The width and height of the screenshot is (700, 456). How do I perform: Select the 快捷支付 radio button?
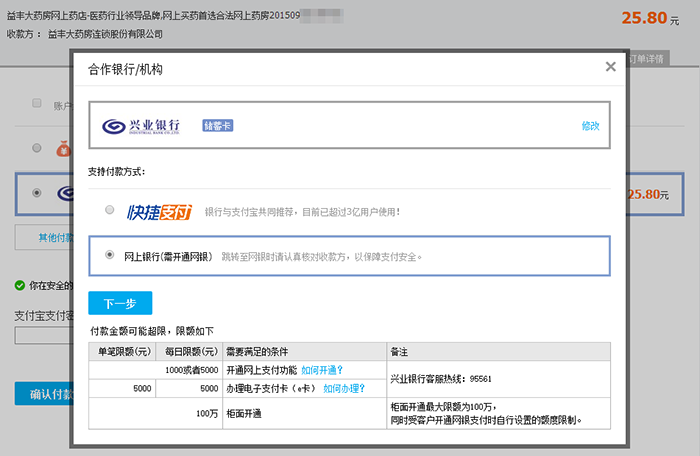[109, 209]
